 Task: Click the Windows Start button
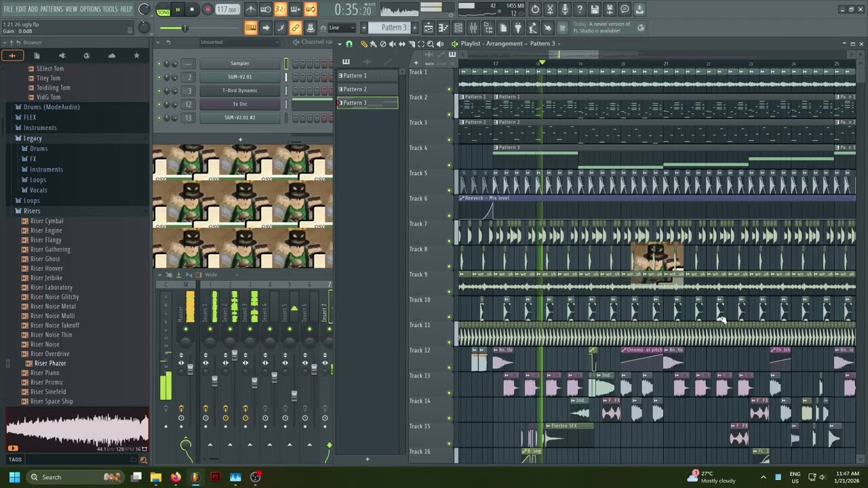click(14, 477)
